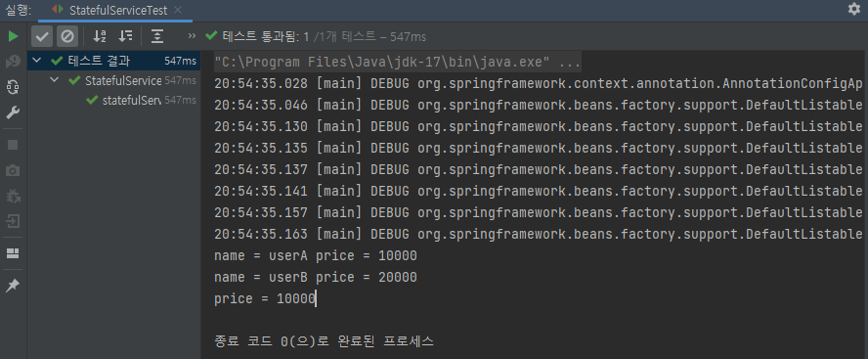
Task: Toggle auto-test rerun icon
Action: point(13,87)
